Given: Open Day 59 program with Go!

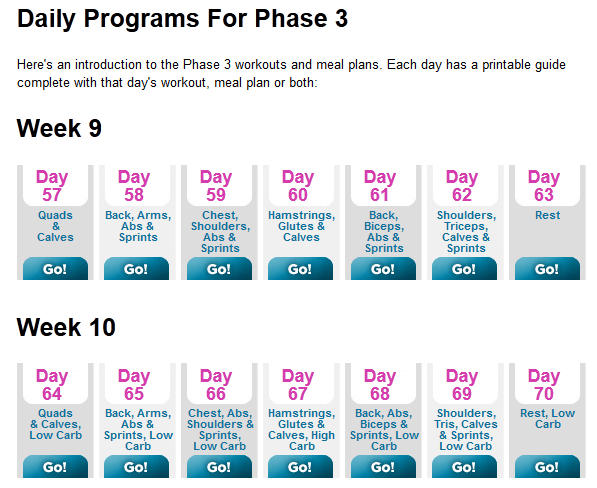Looking at the screenshot, I should coord(219,269).
